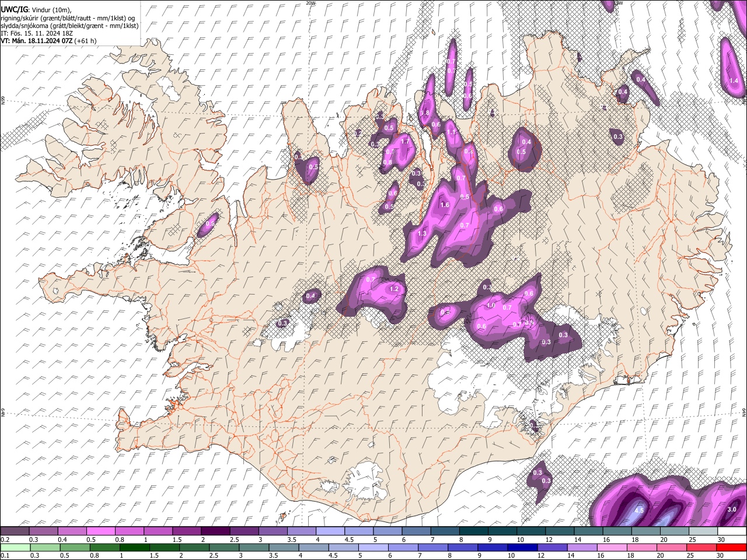Image resolution: width=747 pixels, height=560 pixels.
Task: Pick the darkest purple 2–2.5 snow legend swatch
Action: click(215, 531)
